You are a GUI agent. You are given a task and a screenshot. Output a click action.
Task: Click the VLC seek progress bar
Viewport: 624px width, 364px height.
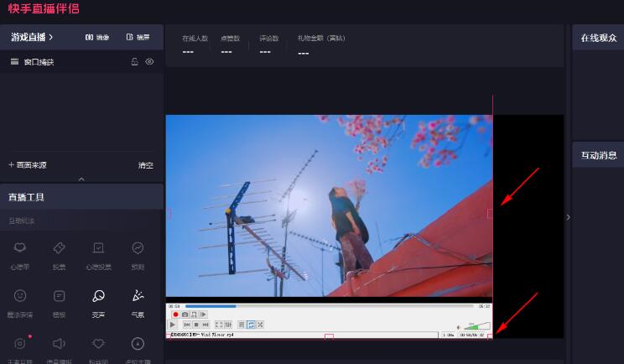pyautogui.click(x=330, y=306)
